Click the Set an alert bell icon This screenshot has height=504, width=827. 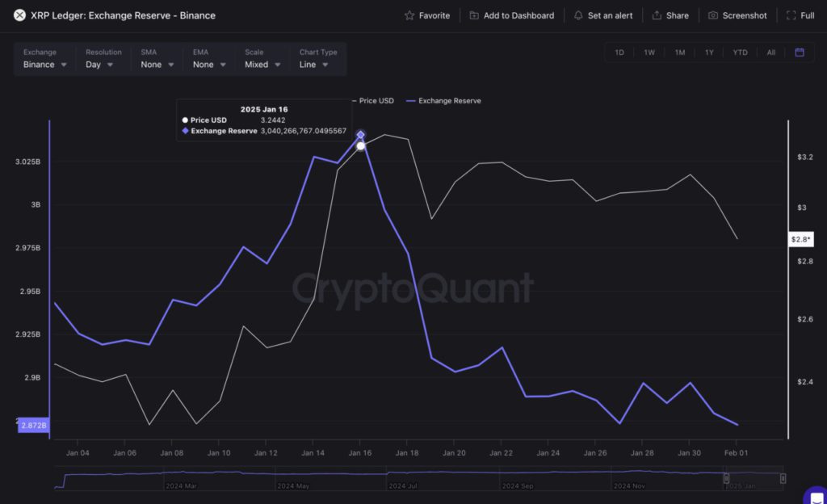578,15
